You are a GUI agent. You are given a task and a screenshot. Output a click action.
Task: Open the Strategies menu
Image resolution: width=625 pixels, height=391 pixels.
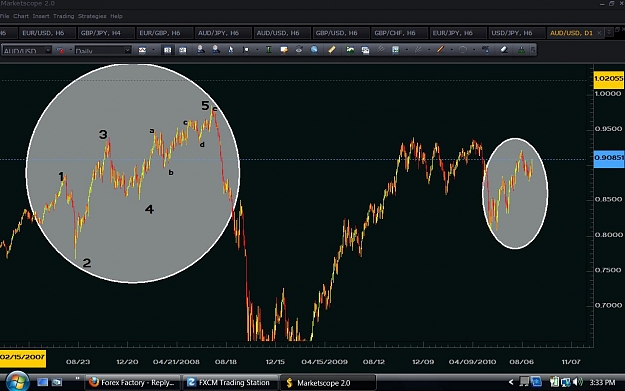click(x=92, y=16)
